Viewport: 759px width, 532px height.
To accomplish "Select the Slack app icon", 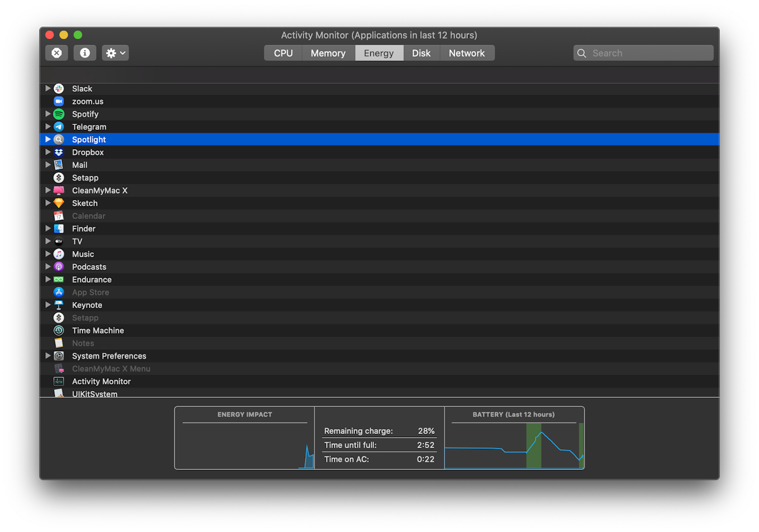I will 58,88.
